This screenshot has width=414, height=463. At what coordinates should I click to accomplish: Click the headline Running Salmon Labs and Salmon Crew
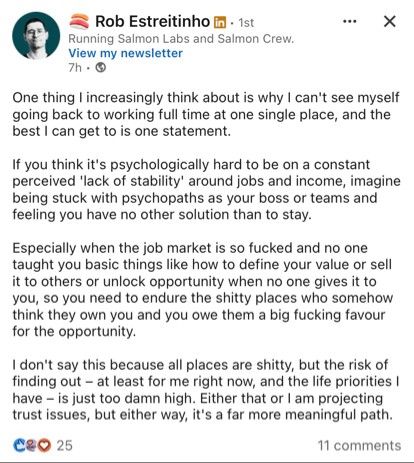(x=181, y=39)
